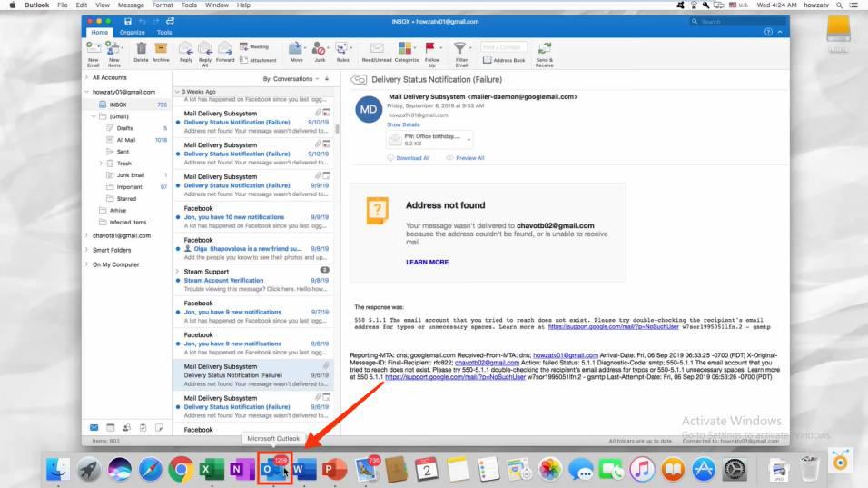Image resolution: width=868 pixels, height=488 pixels.
Task: Click the search field in the title bar
Action: 738,22
